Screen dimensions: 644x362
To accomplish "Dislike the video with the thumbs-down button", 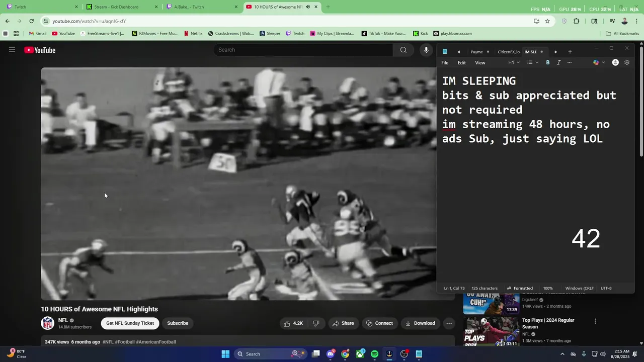I will point(316,323).
